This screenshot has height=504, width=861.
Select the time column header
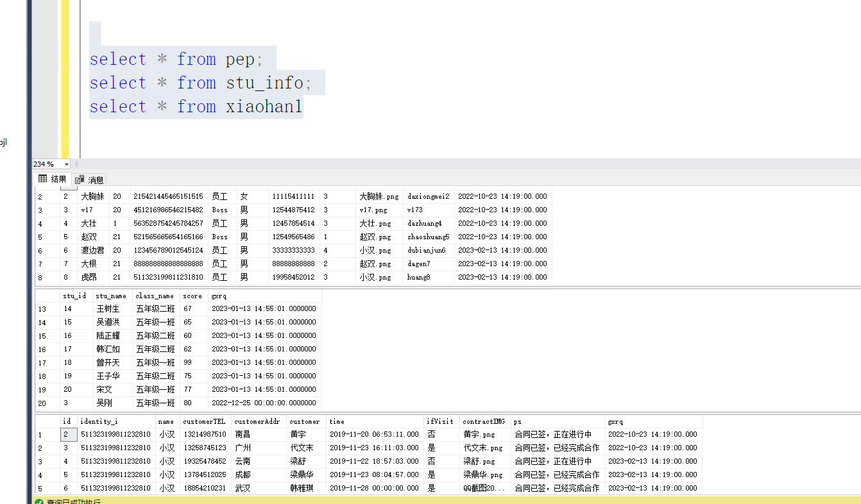click(375, 421)
